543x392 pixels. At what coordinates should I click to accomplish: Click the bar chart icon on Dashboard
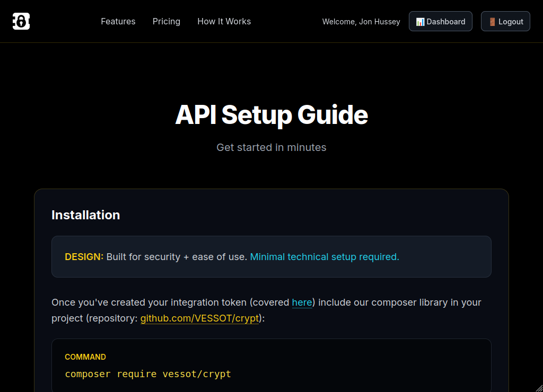point(420,22)
